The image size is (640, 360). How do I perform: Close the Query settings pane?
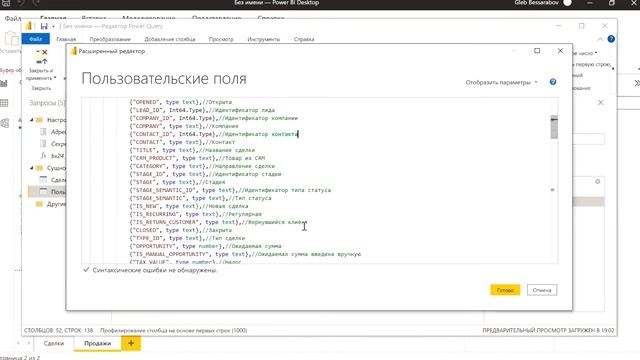pos(600,102)
